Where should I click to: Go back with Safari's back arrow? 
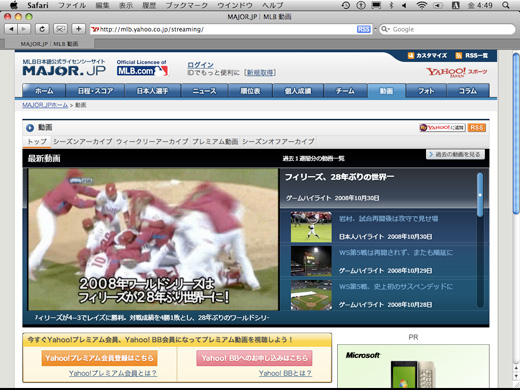[11, 29]
